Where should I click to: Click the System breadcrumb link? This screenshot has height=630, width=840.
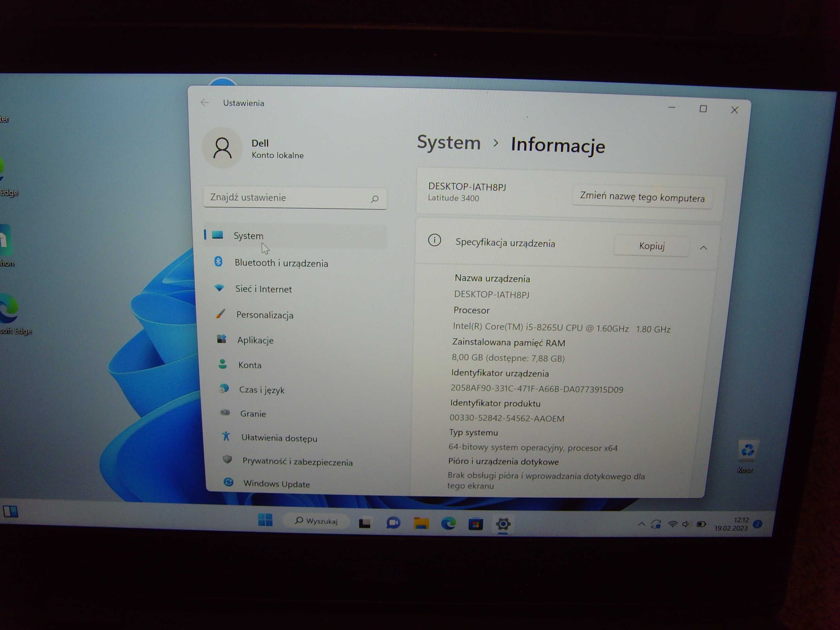pos(448,142)
